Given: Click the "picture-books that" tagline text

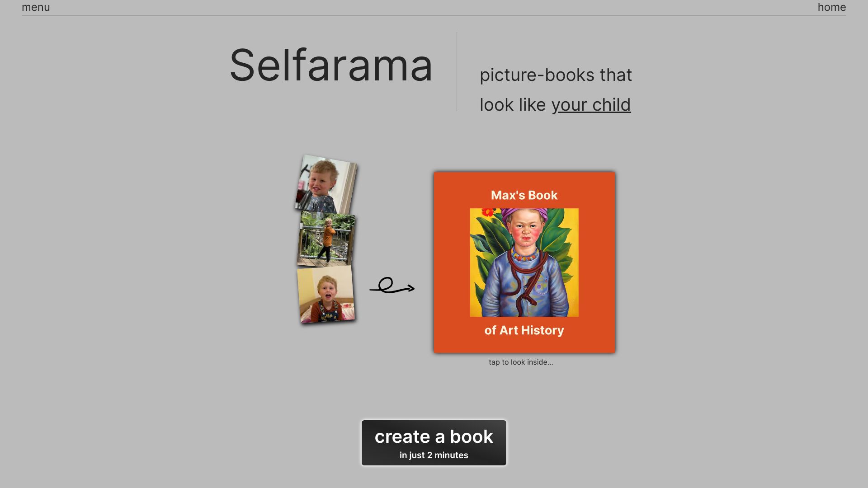Looking at the screenshot, I should (556, 75).
